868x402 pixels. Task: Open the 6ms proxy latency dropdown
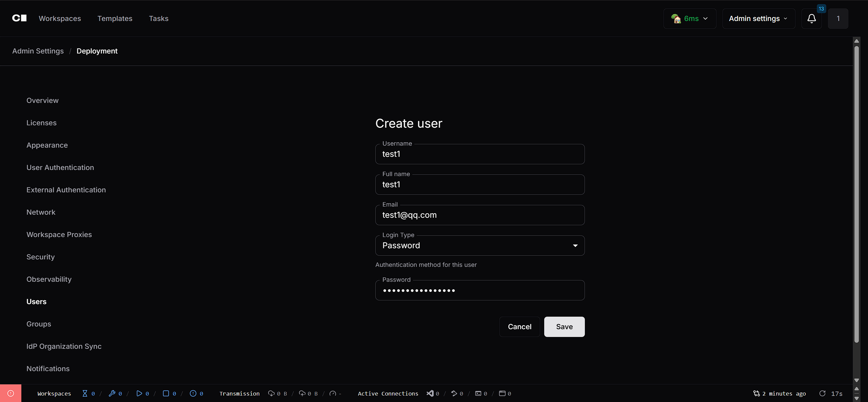click(690, 19)
